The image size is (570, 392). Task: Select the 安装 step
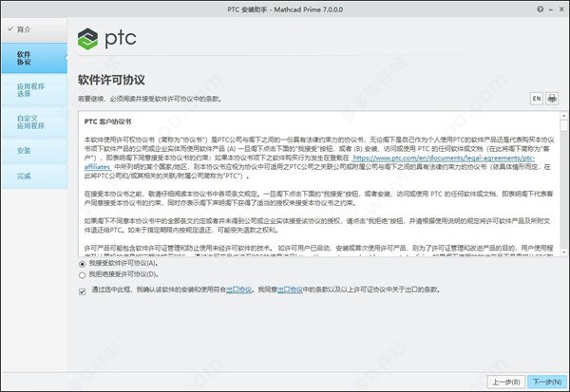click(34, 150)
